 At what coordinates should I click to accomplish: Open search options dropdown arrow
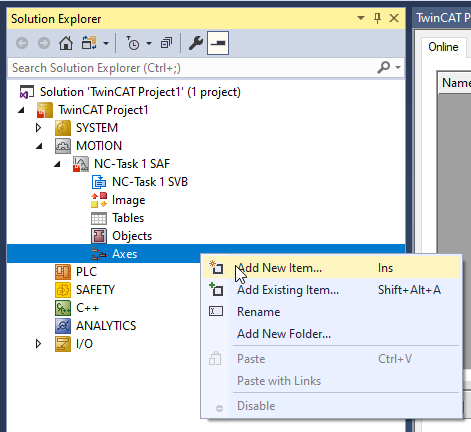(398, 68)
